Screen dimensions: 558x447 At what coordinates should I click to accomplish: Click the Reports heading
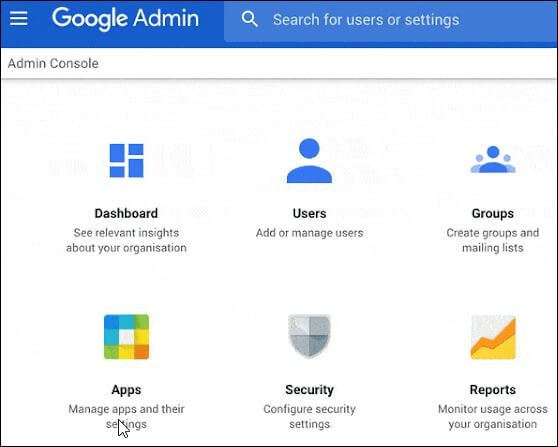[493, 390]
